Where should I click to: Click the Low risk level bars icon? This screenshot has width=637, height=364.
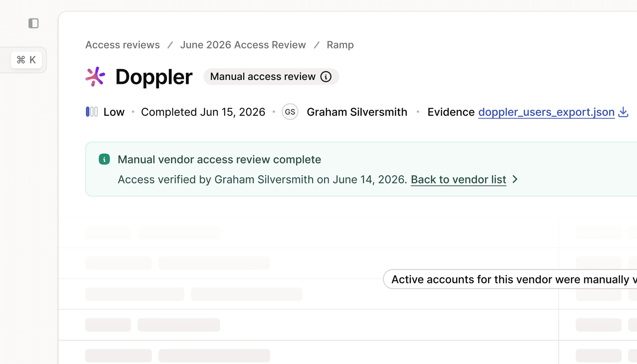click(92, 112)
